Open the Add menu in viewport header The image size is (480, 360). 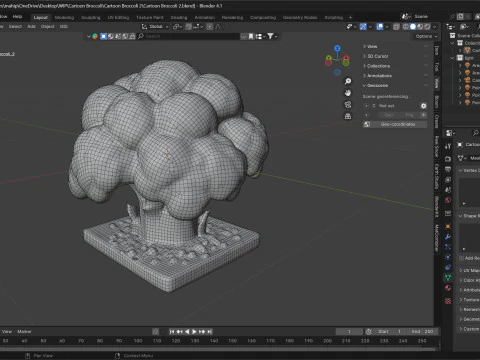pyautogui.click(x=31, y=26)
